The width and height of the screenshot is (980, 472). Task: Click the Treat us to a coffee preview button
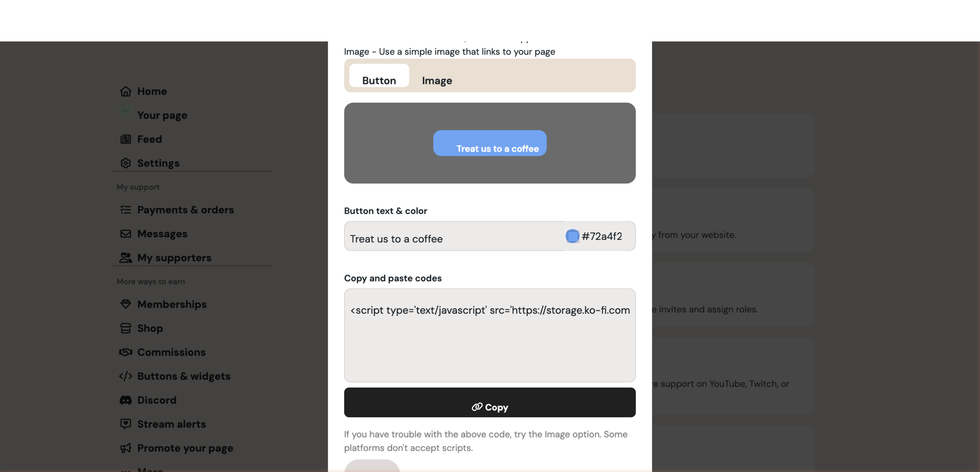(490, 143)
